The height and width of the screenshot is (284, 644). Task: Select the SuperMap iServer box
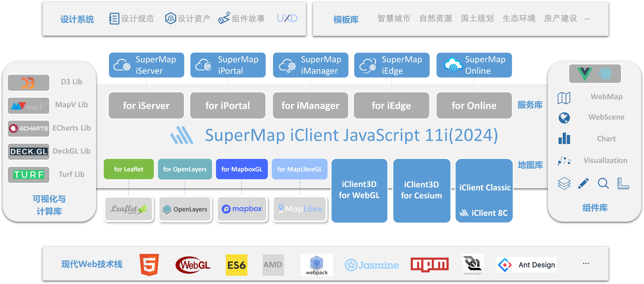(147, 65)
